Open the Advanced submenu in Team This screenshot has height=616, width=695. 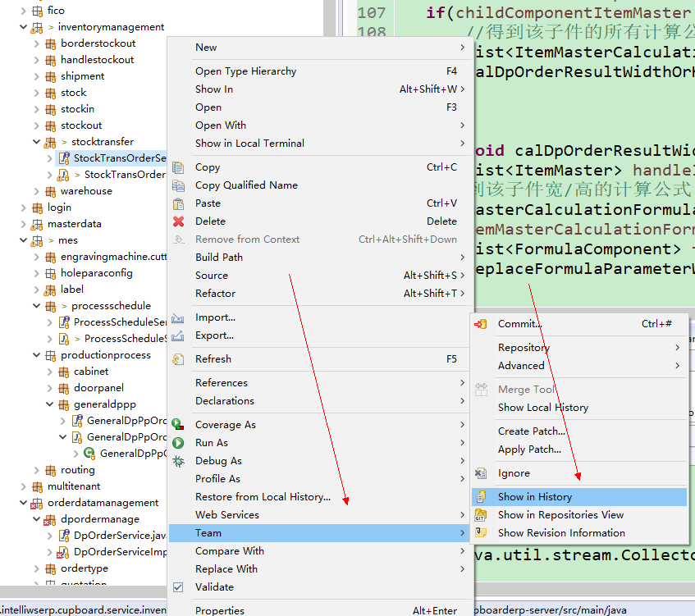pos(580,366)
